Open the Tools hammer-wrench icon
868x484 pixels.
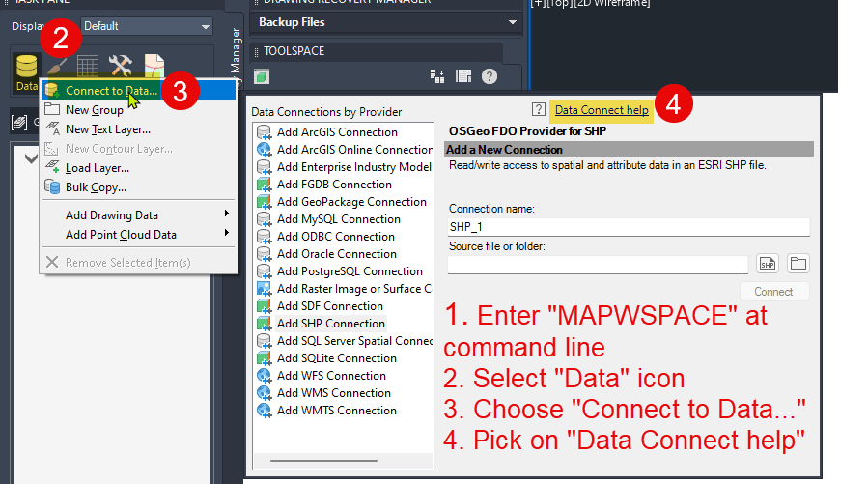(120, 66)
